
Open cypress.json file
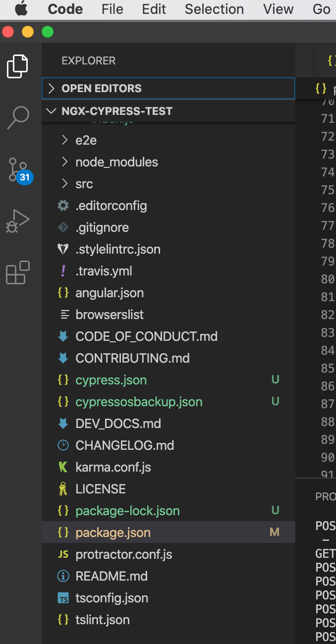pyautogui.click(x=111, y=380)
